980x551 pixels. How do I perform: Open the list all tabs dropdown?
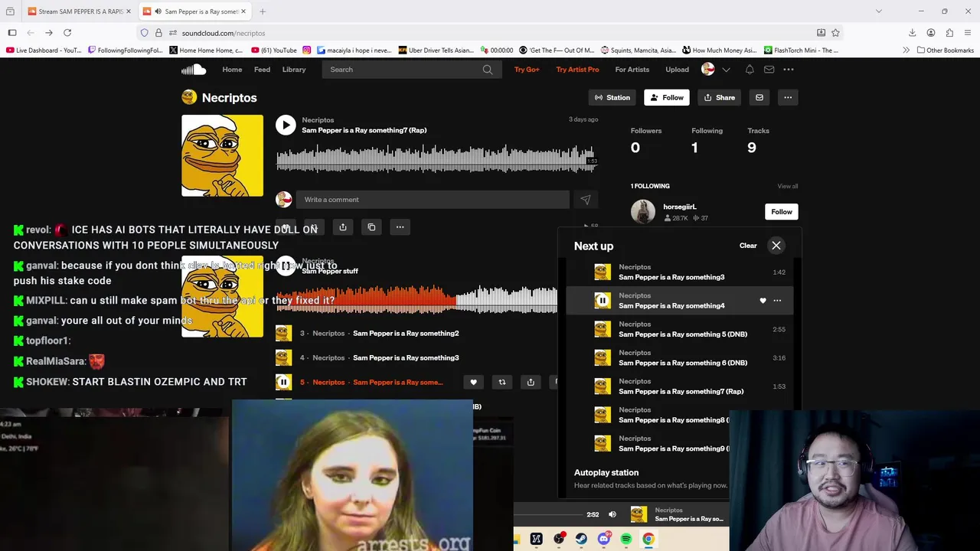coord(878,11)
